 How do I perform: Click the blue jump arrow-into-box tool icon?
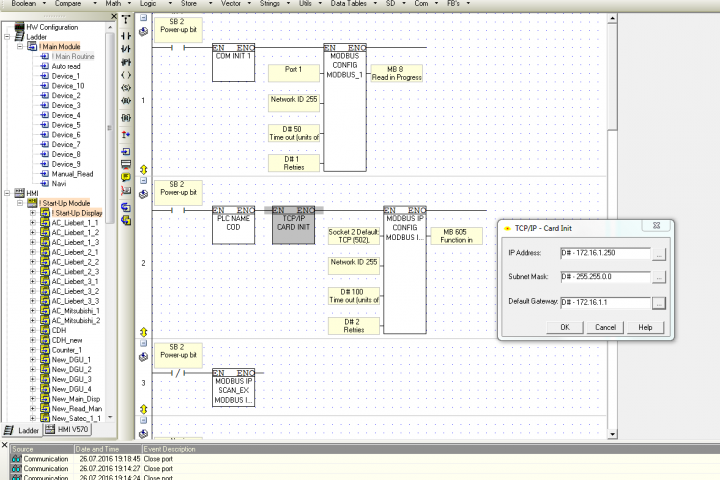coord(126,152)
